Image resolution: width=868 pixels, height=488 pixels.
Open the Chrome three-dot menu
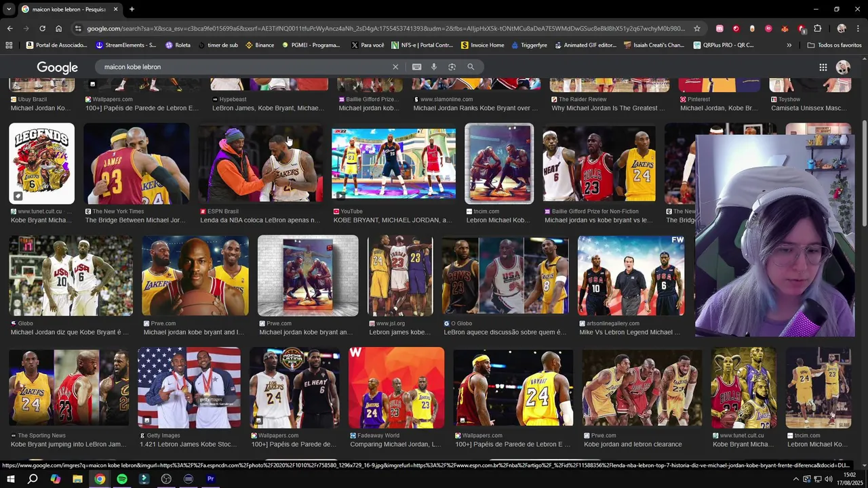(859, 28)
